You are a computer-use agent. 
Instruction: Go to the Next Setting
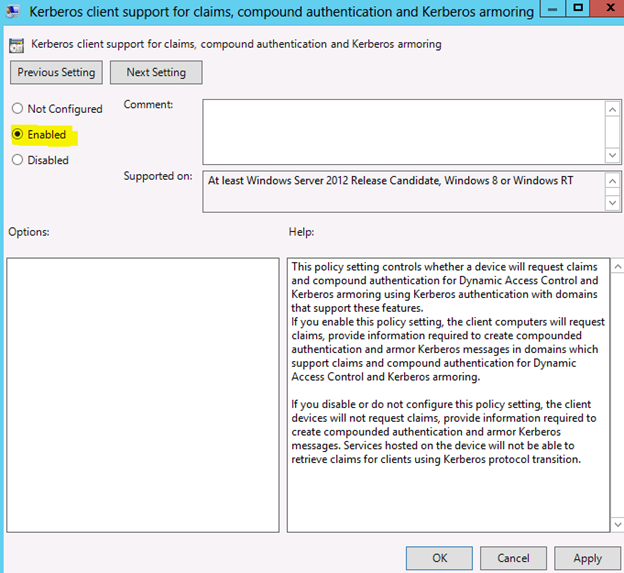click(156, 72)
